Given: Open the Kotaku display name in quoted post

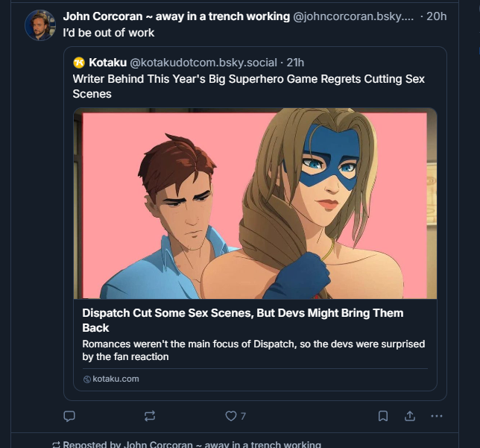Looking at the screenshot, I should 107,63.
